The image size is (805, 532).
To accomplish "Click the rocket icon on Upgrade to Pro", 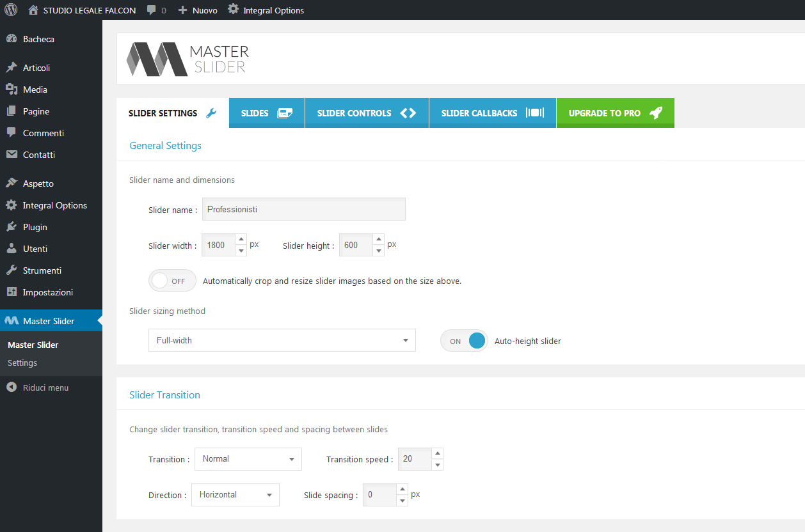I will 656,113.
